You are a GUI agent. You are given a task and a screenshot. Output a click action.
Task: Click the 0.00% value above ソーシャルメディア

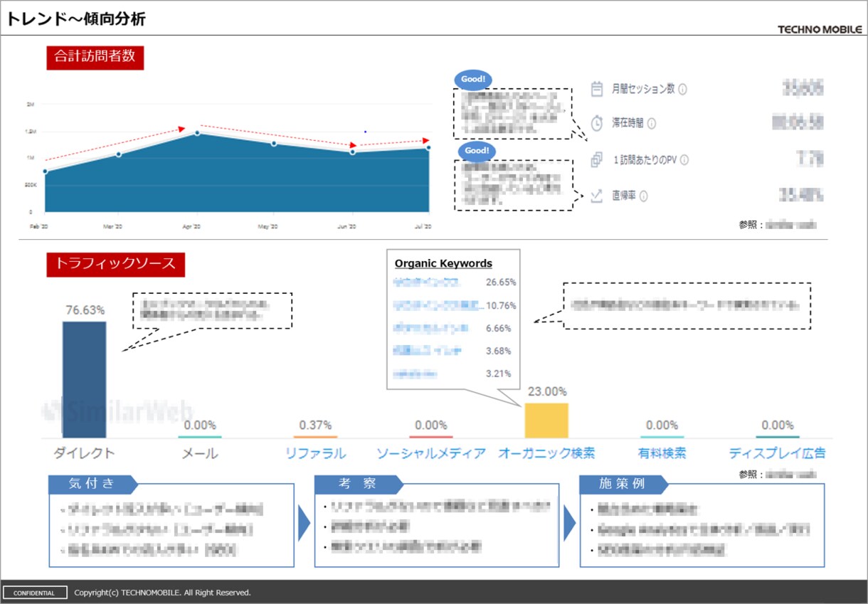(x=431, y=425)
